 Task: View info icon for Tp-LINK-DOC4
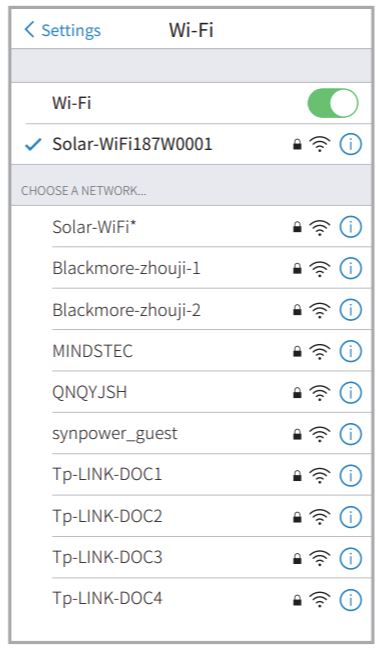350,600
